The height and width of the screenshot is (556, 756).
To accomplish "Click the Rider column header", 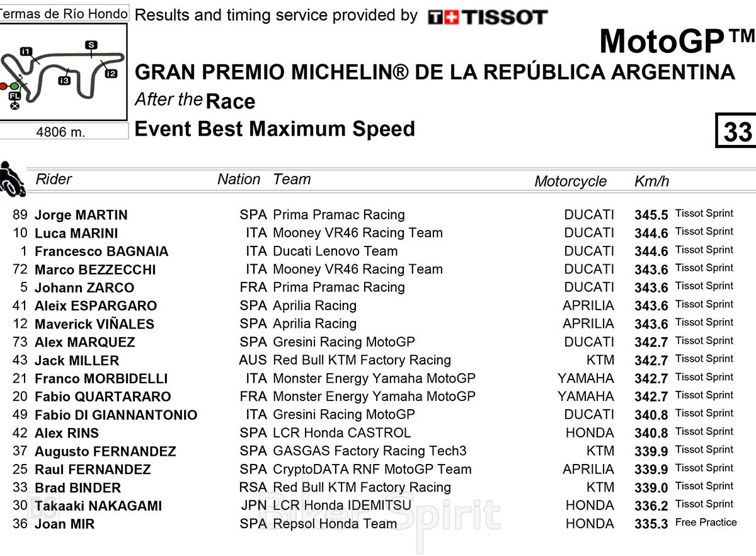I will [54, 180].
